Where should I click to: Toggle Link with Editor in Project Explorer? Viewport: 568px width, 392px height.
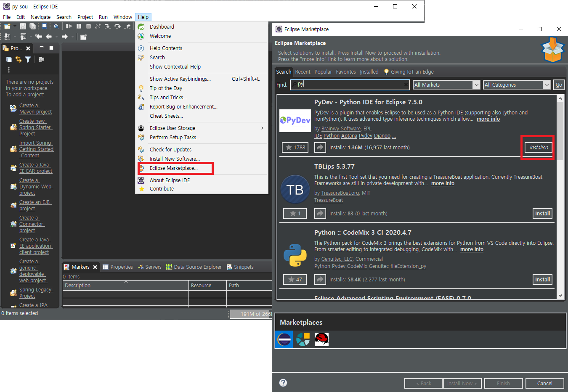click(x=18, y=59)
